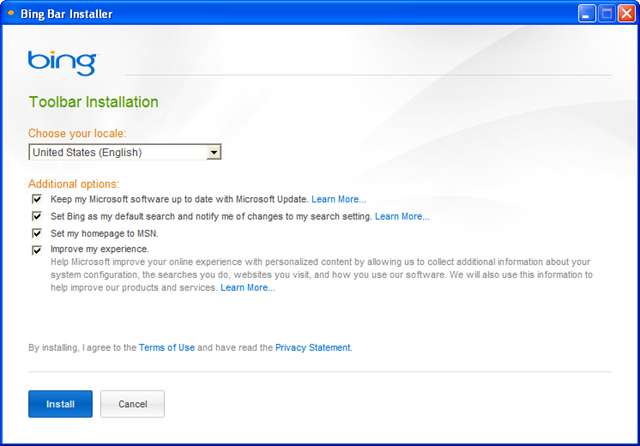Click the orange Bing Bar Installer title icon
Screen dimensions: 640x446
[x=11, y=13]
